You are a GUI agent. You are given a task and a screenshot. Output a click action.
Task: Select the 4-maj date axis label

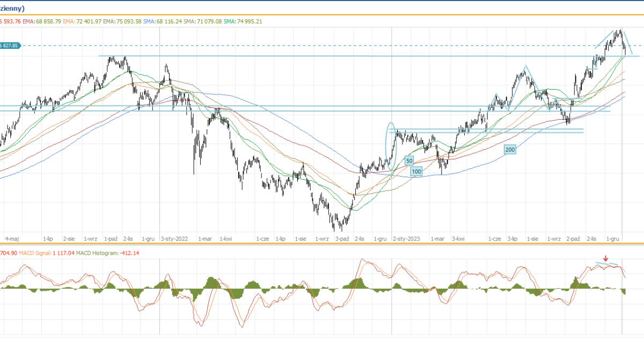12,238
